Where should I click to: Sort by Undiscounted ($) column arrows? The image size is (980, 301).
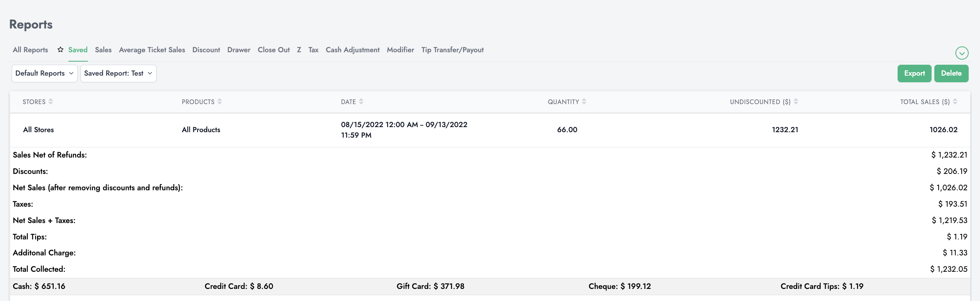(796, 102)
